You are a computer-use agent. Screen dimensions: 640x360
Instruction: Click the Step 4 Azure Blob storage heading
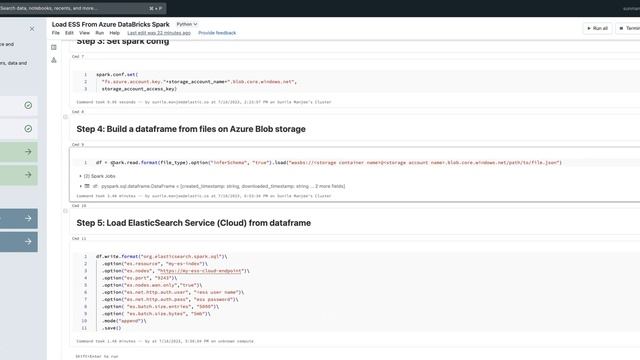tap(191, 129)
